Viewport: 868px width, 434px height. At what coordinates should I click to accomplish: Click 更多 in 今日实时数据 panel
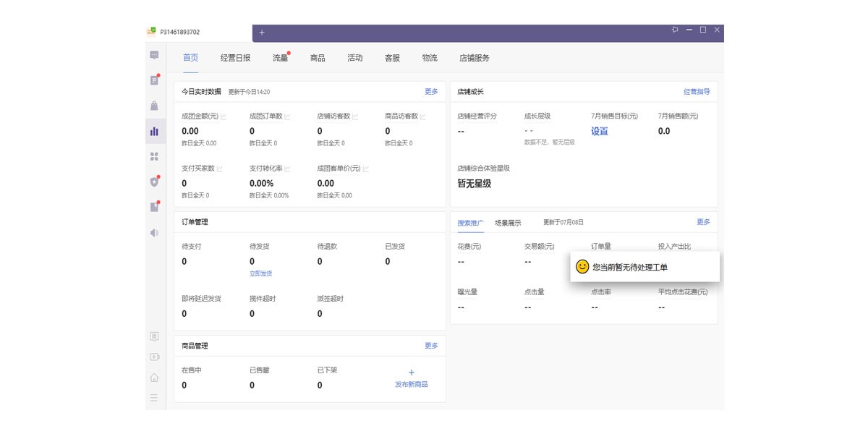pyautogui.click(x=431, y=92)
